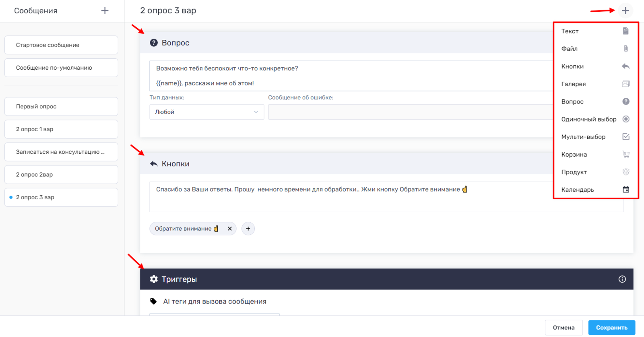Click the tag icon near AI теги

[153, 302]
